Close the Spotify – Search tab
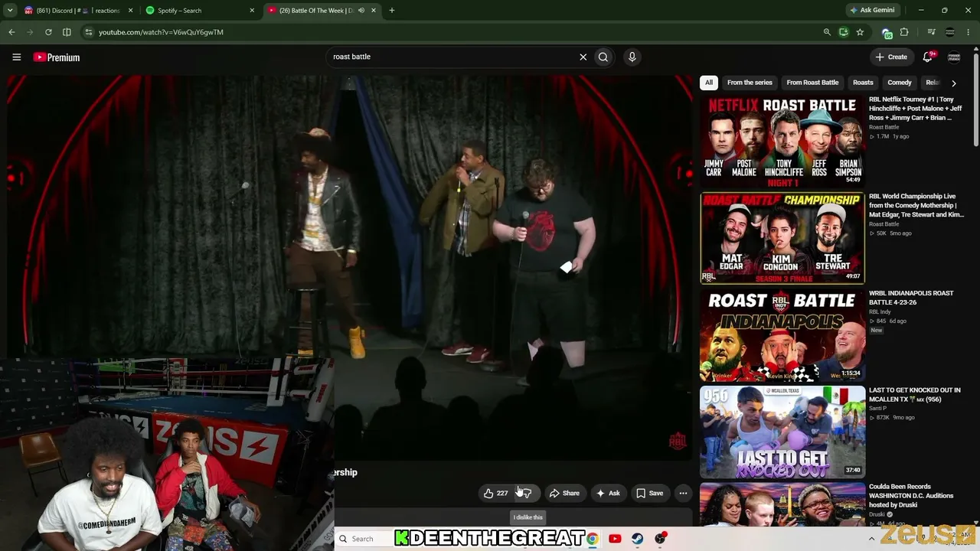 (x=252, y=10)
